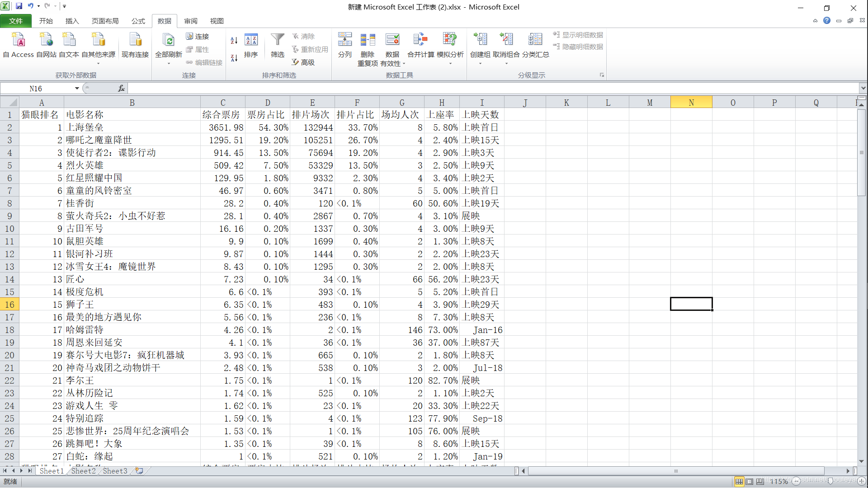Select the cell 哪吒之魔童降世

(132, 140)
